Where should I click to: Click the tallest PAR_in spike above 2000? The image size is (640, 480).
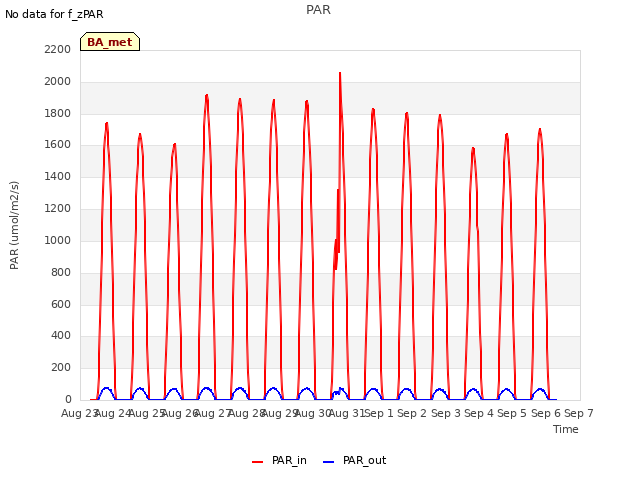click(340, 74)
